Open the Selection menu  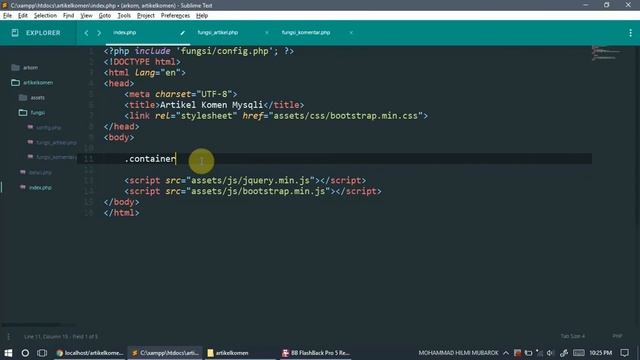[x=45, y=16]
